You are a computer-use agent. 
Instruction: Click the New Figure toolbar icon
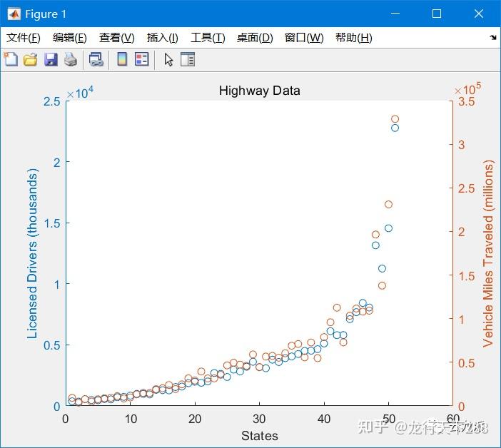click(11, 59)
